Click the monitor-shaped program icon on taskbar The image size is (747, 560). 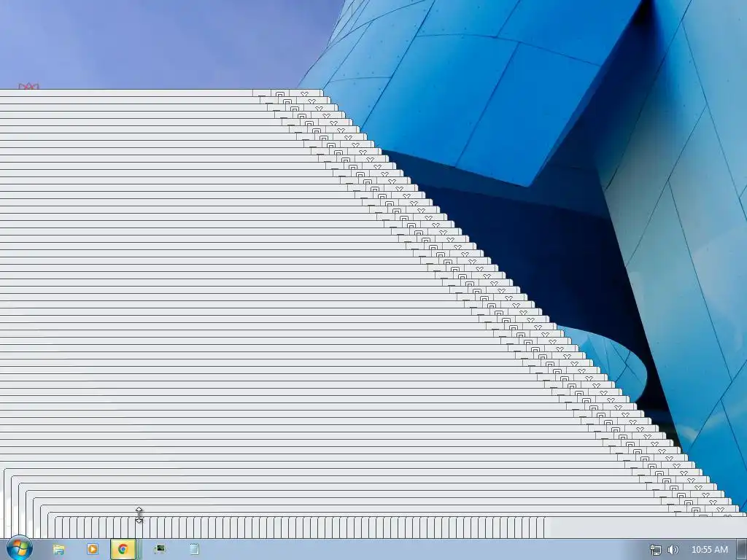[160, 549]
